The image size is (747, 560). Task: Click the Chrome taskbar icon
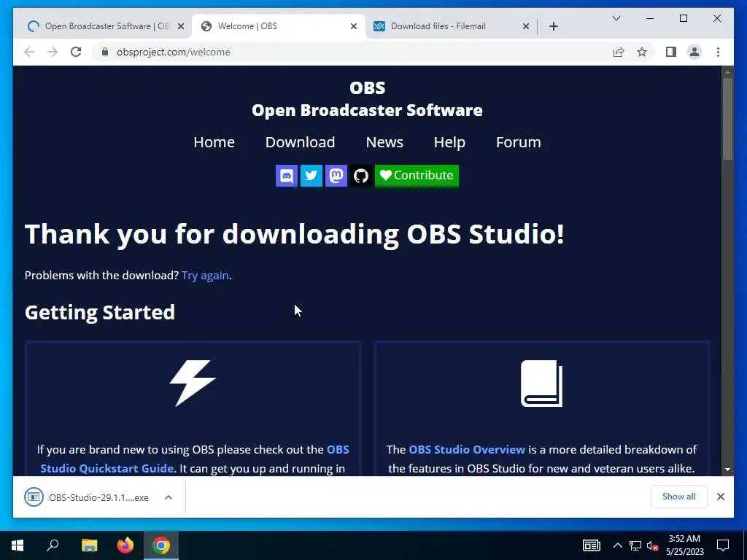pyautogui.click(x=161, y=545)
